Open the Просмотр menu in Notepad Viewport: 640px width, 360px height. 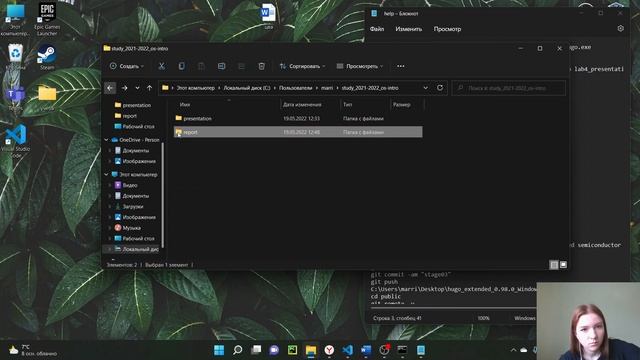click(x=447, y=29)
